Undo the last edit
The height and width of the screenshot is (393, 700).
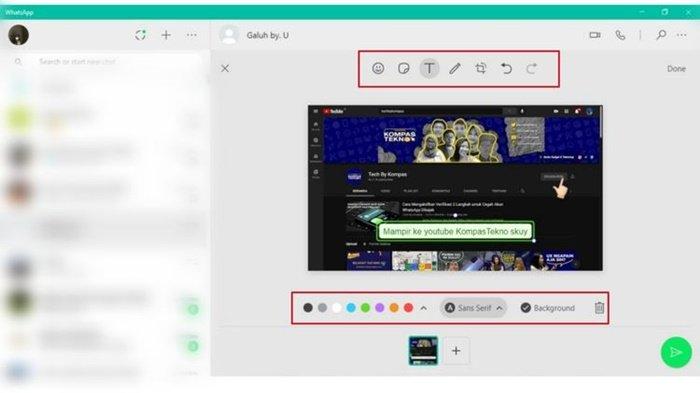tap(506, 68)
